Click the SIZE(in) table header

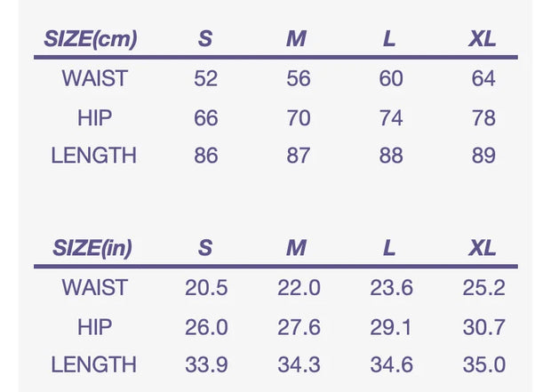tap(92, 248)
